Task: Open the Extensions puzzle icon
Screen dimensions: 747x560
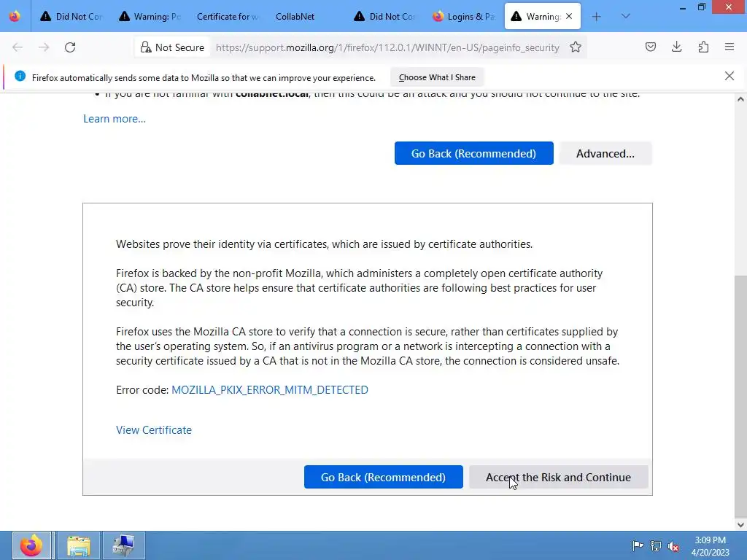Action: 703,47
